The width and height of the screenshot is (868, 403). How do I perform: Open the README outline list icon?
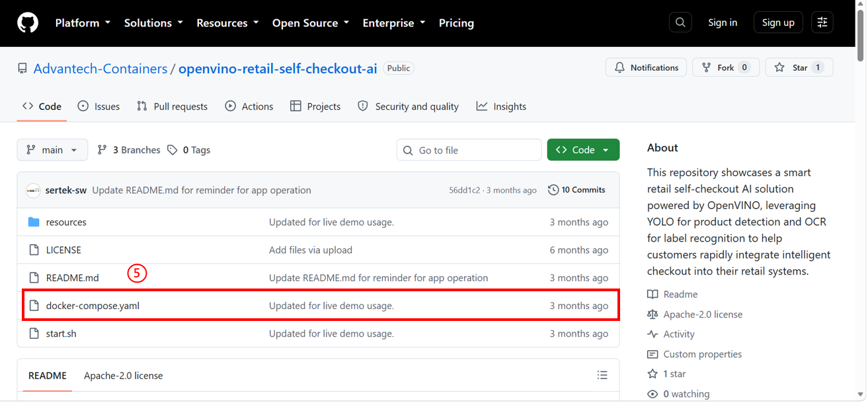(x=602, y=375)
